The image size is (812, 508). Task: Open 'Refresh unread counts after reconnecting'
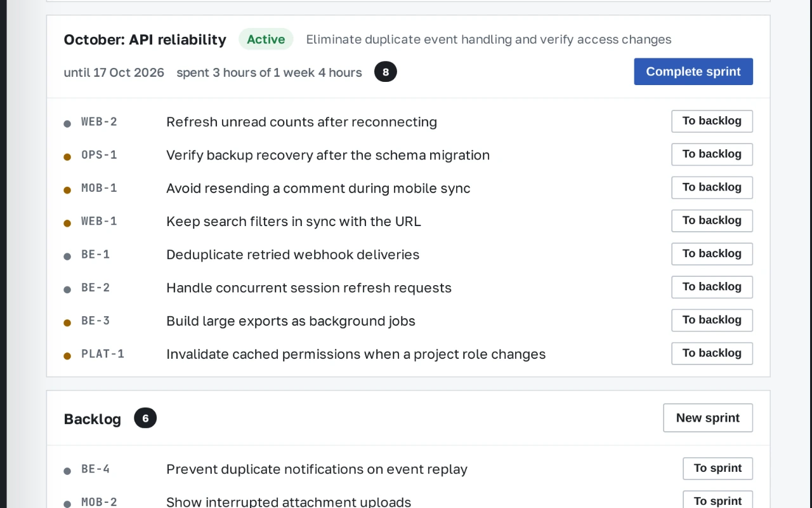click(x=301, y=122)
